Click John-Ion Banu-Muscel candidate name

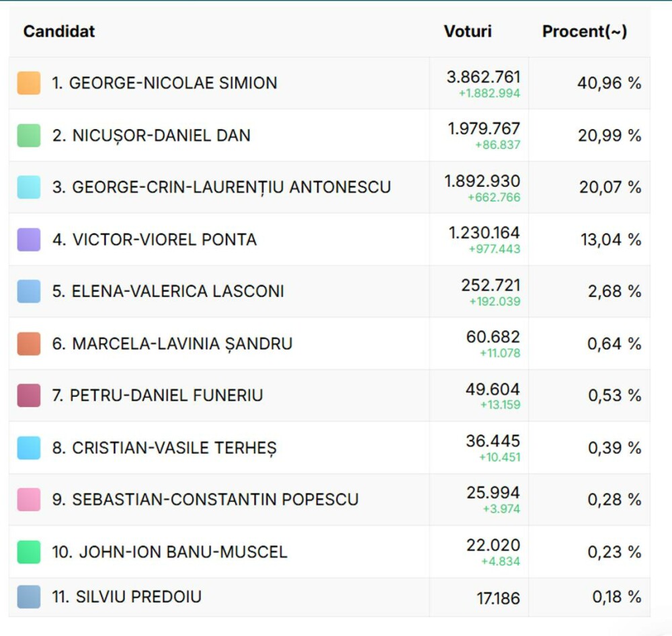point(170,552)
